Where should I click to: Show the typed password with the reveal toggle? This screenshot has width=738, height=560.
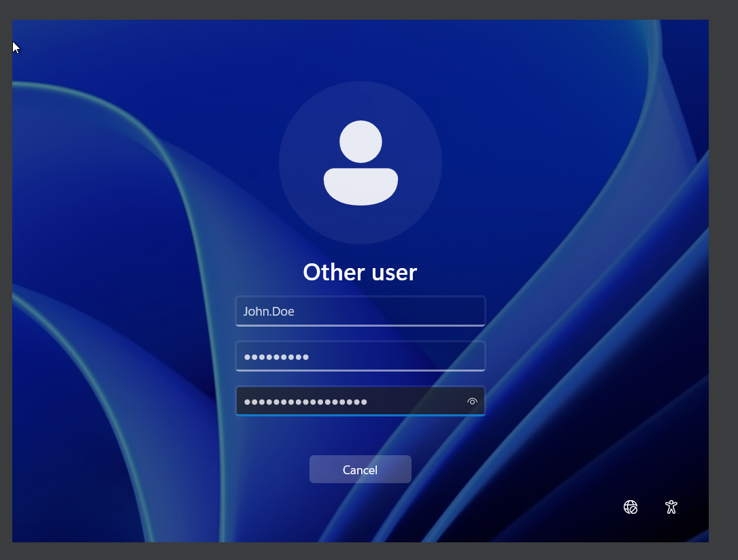472,401
